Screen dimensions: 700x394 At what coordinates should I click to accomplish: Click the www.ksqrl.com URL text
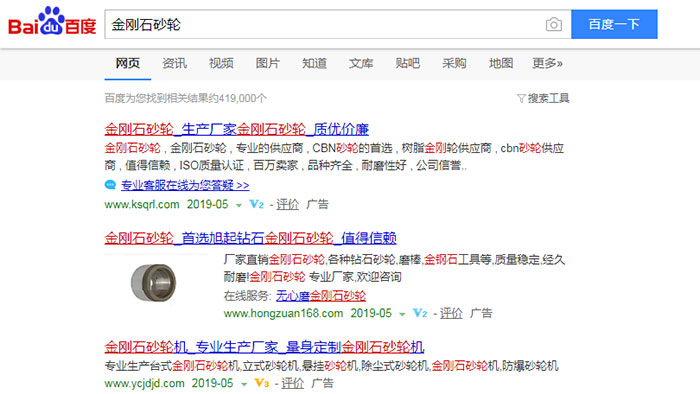click(x=142, y=204)
